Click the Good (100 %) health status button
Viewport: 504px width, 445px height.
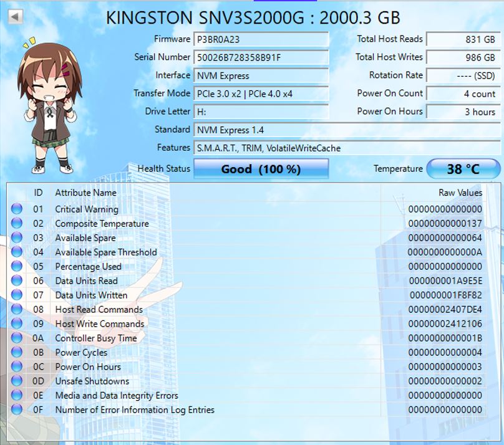pos(261,169)
